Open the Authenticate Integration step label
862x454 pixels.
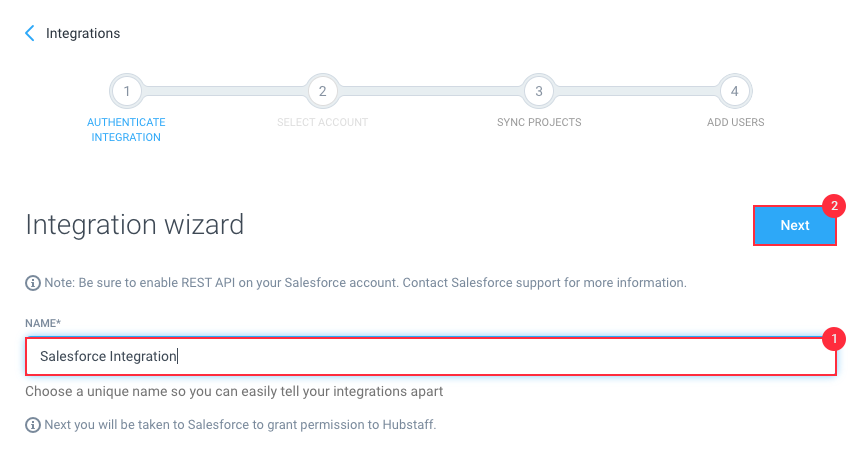[126, 130]
